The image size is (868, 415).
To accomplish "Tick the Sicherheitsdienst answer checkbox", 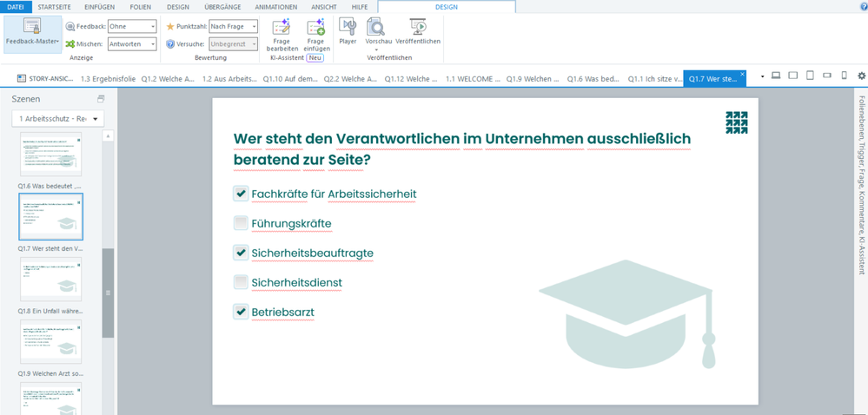I will click(241, 282).
